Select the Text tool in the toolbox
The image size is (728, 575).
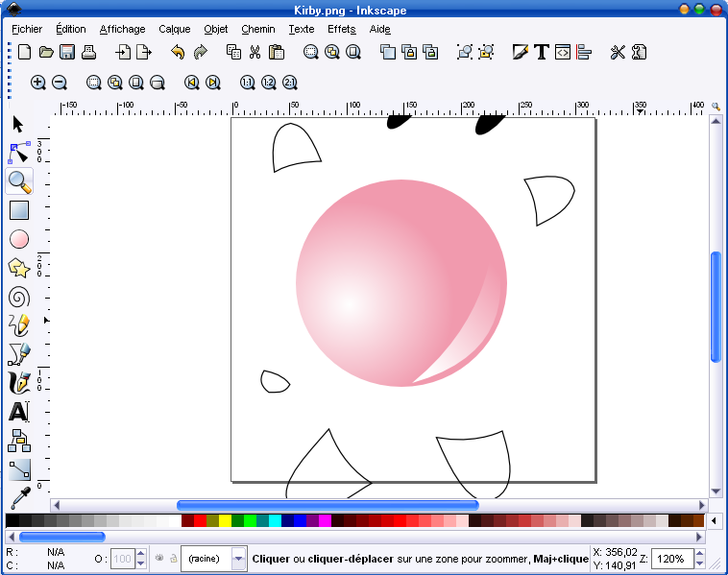tap(19, 412)
